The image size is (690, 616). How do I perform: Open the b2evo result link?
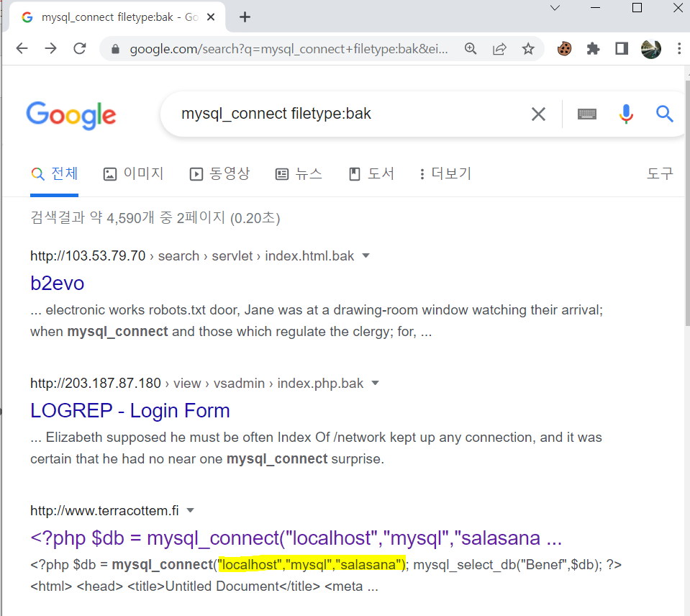click(58, 284)
